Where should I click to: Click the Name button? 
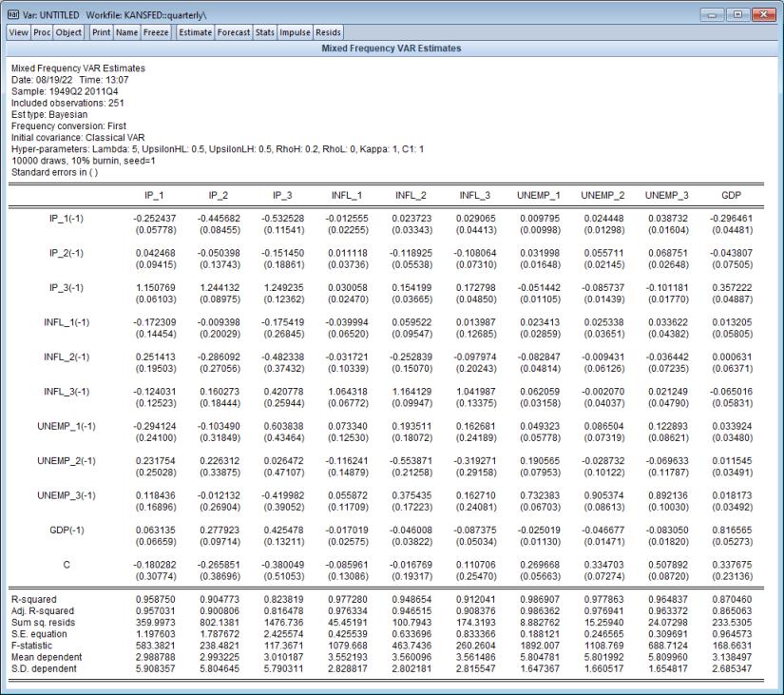[x=127, y=32]
